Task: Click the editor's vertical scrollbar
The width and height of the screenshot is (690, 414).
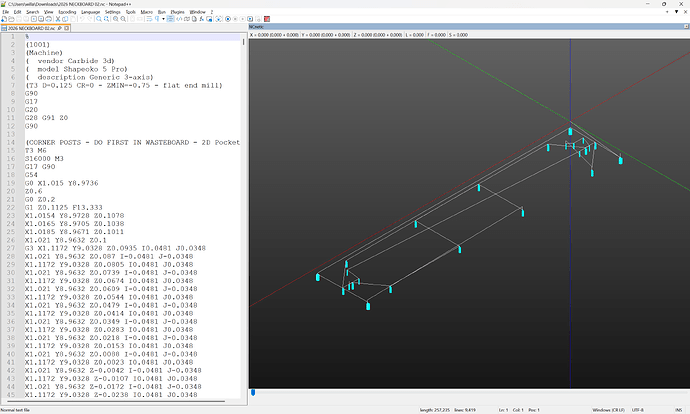Action: click(245, 200)
